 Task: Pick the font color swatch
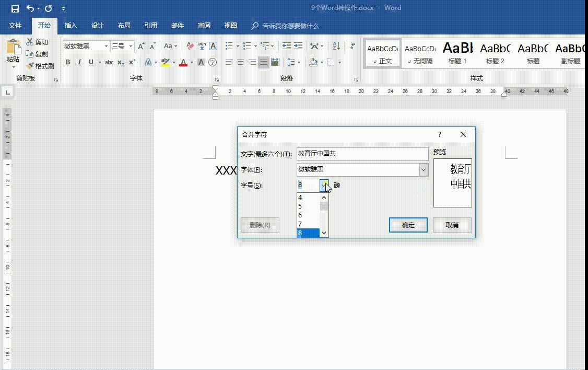[184, 62]
